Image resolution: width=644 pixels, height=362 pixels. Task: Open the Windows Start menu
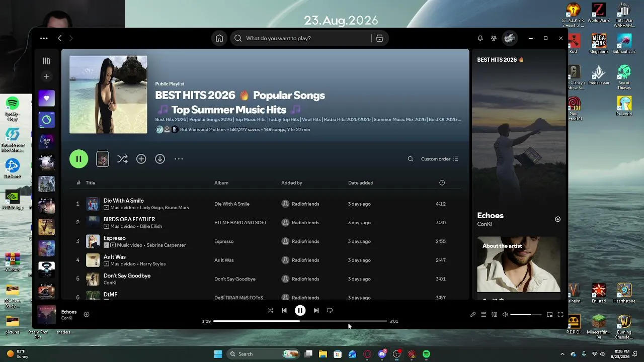point(218,354)
